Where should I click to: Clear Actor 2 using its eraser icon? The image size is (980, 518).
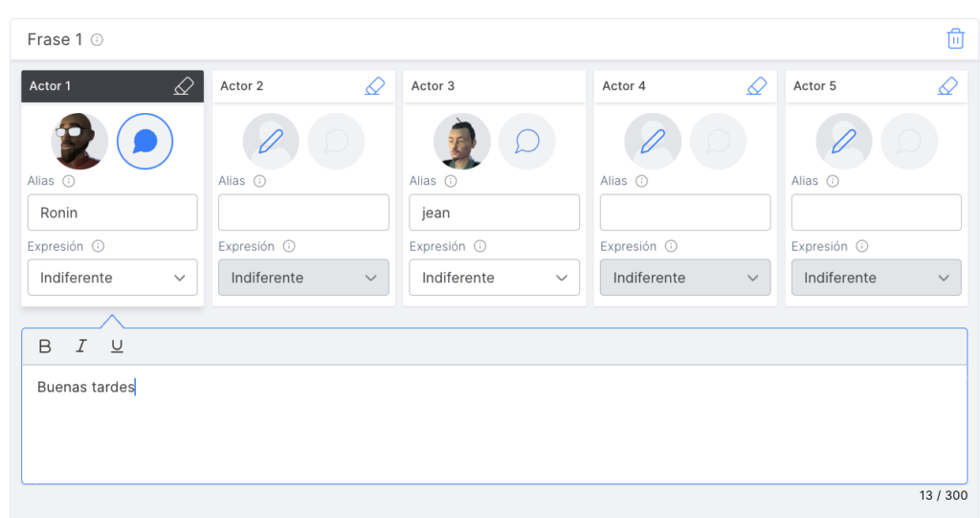click(x=374, y=86)
